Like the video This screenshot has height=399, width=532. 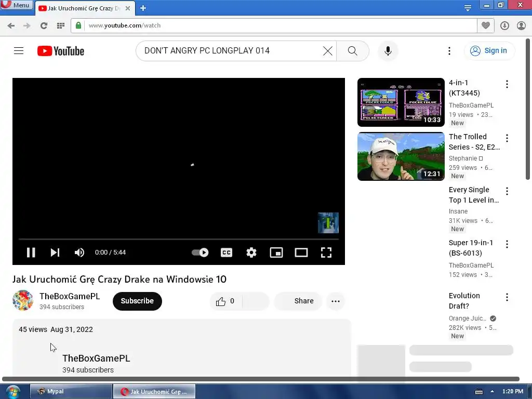tap(225, 301)
